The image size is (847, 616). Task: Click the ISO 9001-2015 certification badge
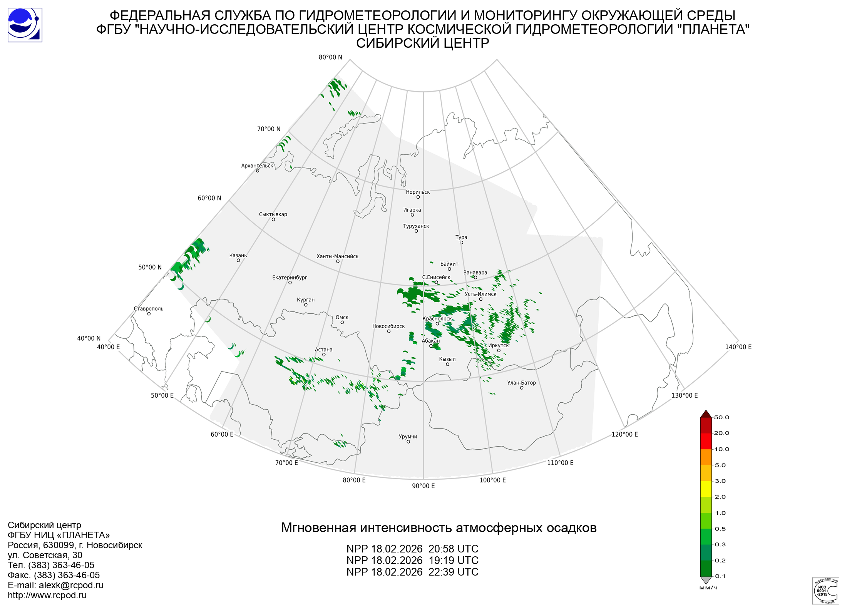pyautogui.click(x=825, y=591)
